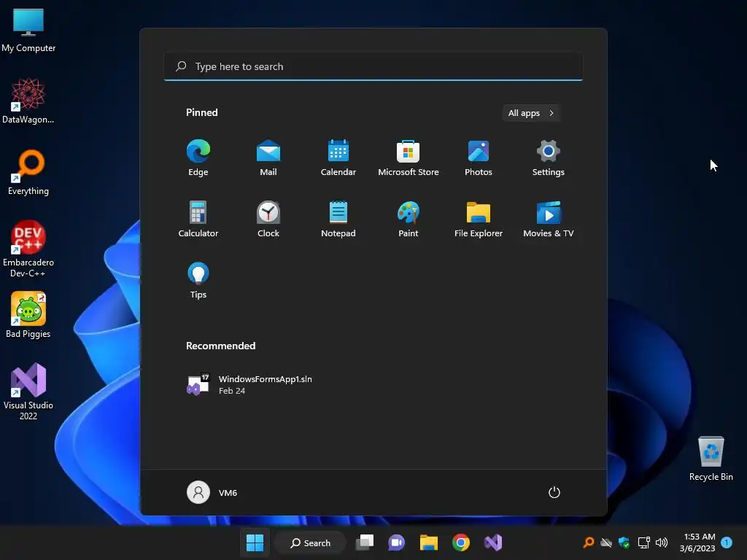Viewport: 747px width, 560px height.
Task: Open Microsoft Store
Action: (409, 158)
